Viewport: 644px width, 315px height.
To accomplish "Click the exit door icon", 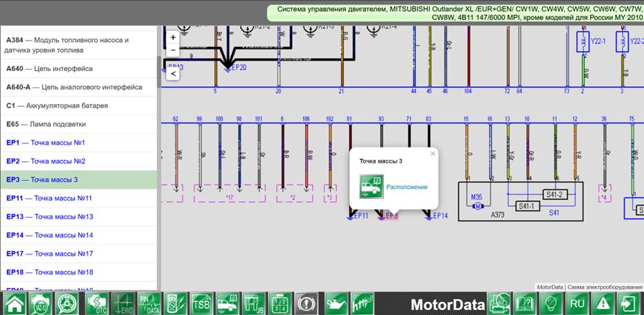I will tap(629, 303).
